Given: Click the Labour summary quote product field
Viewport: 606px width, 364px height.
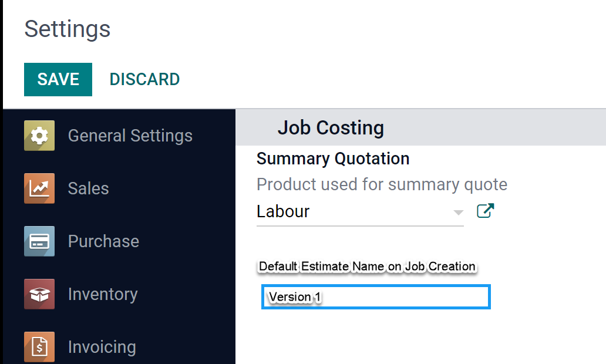Looking at the screenshot, I should pyautogui.click(x=352, y=212).
